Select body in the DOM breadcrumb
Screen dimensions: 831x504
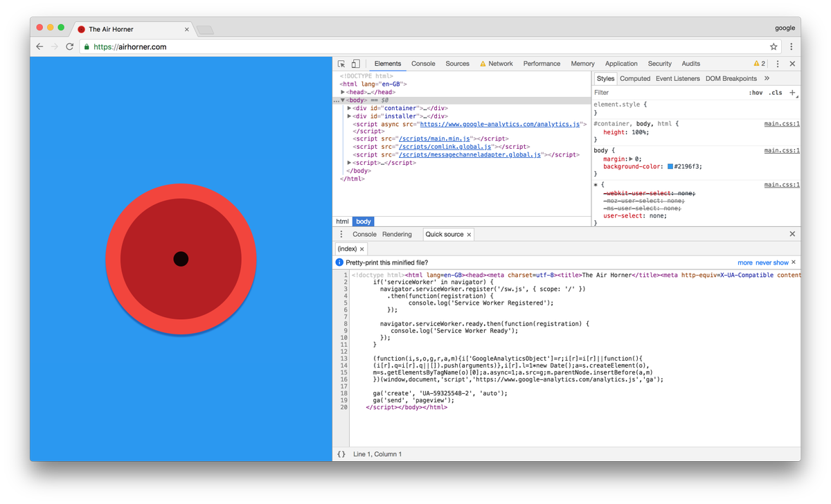[363, 222]
